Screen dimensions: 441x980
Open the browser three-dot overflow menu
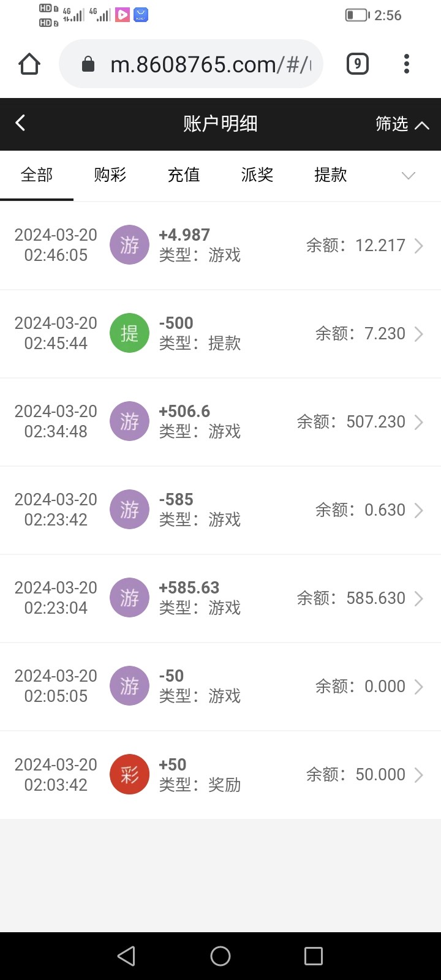[x=406, y=64]
